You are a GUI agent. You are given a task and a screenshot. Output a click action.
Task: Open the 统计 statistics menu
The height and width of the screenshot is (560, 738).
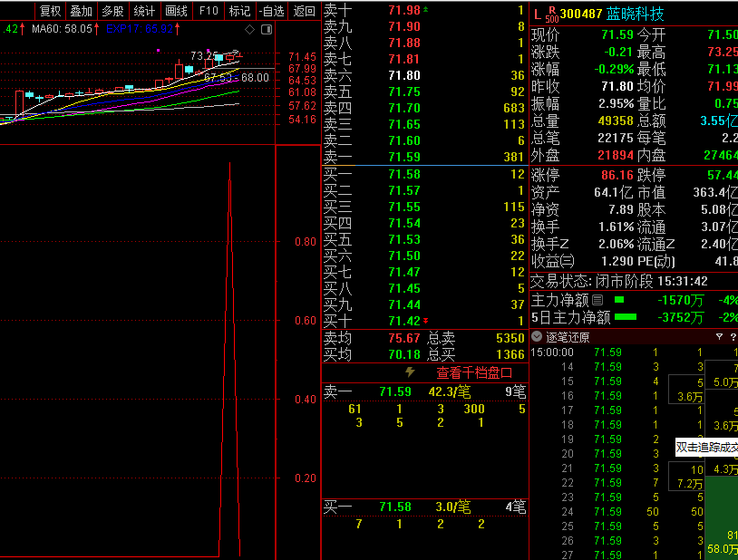tap(144, 11)
